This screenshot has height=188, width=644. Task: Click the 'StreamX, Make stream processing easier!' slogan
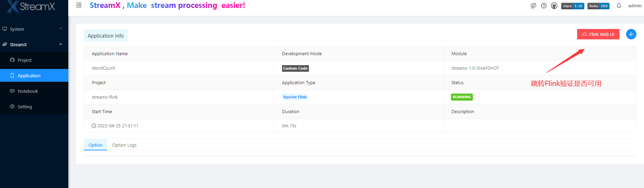pyautogui.click(x=167, y=6)
